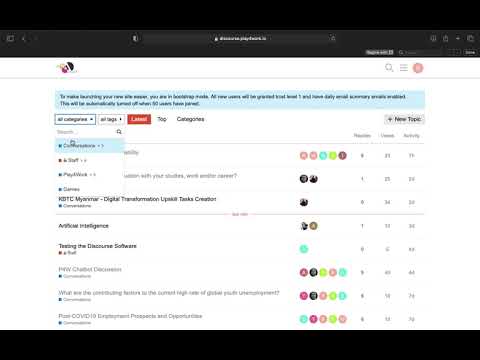Image resolution: width=480 pixels, height=360 pixels.
Task: Click reload icon in address bar
Action: coord(333,38)
